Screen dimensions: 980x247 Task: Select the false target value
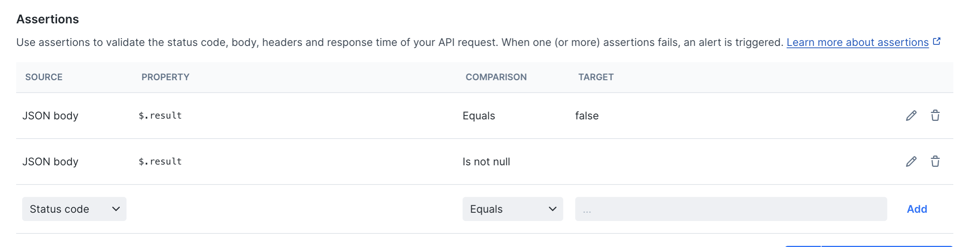586,116
